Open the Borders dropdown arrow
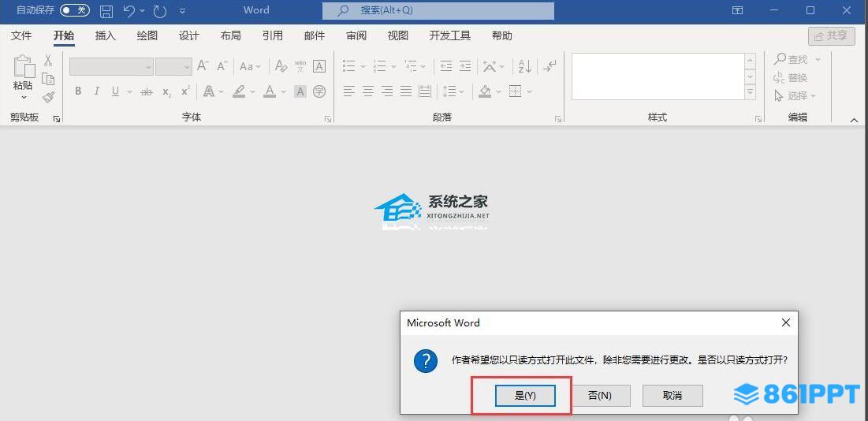This screenshot has width=868, height=421. click(530, 91)
